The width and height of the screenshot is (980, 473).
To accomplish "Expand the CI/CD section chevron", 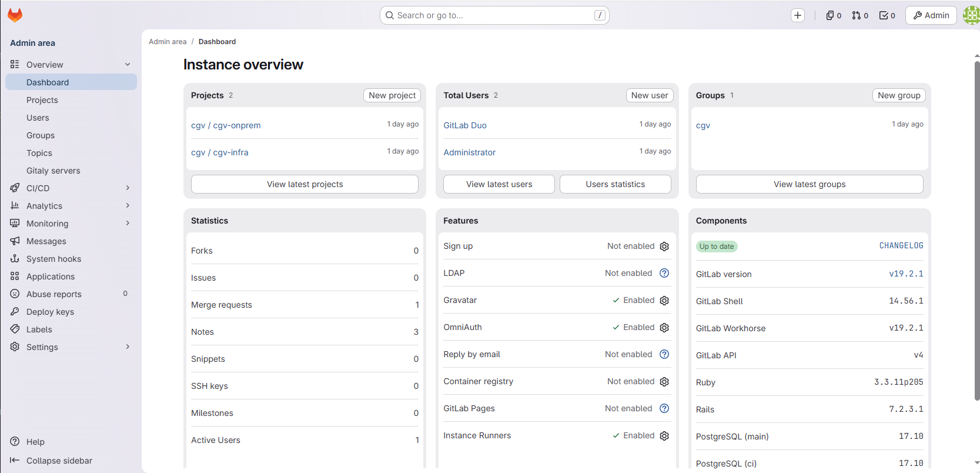I will tap(128, 188).
